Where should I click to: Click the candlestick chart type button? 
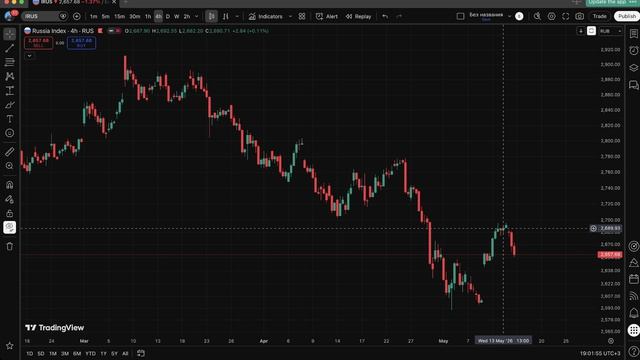(211, 16)
